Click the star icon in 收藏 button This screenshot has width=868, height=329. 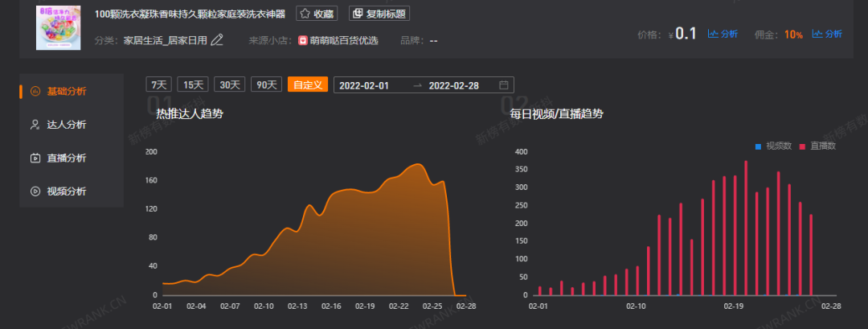pyautogui.click(x=305, y=14)
